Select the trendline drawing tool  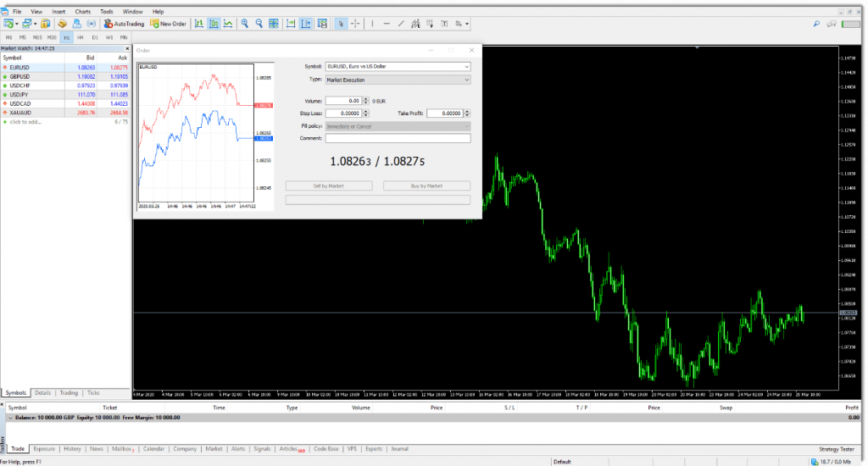[x=401, y=24]
